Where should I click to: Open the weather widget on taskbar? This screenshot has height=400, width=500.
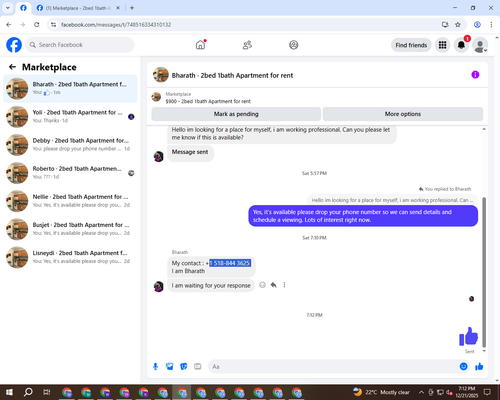tap(381, 392)
